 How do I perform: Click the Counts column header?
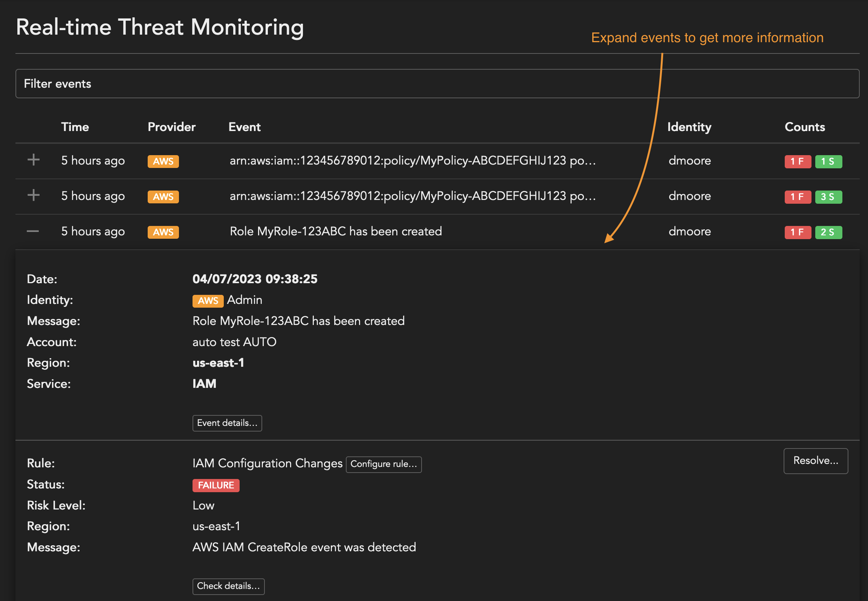[805, 127]
